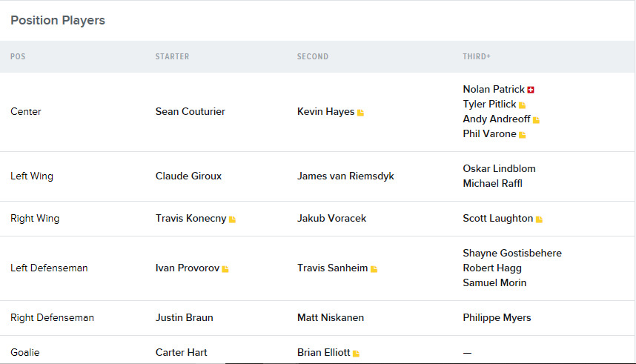Open the yellow note icon next to Kevin Hayes
Image resolution: width=636 pixels, height=364 pixels.
pos(360,113)
